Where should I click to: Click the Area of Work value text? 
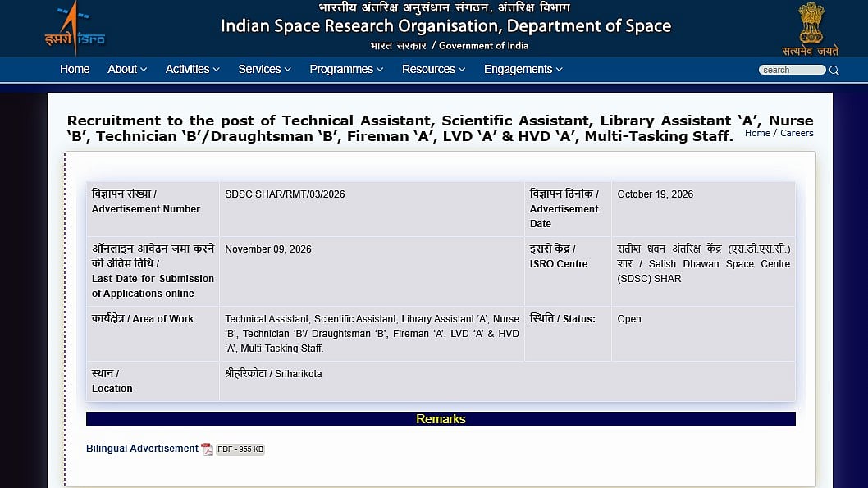pos(372,334)
